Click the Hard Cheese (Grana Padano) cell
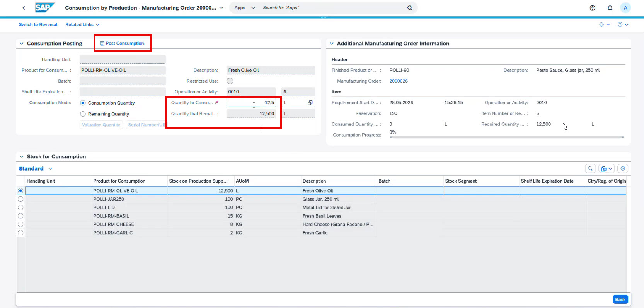This screenshot has width=644, height=308. pyautogui.click(x=339, y=224)
